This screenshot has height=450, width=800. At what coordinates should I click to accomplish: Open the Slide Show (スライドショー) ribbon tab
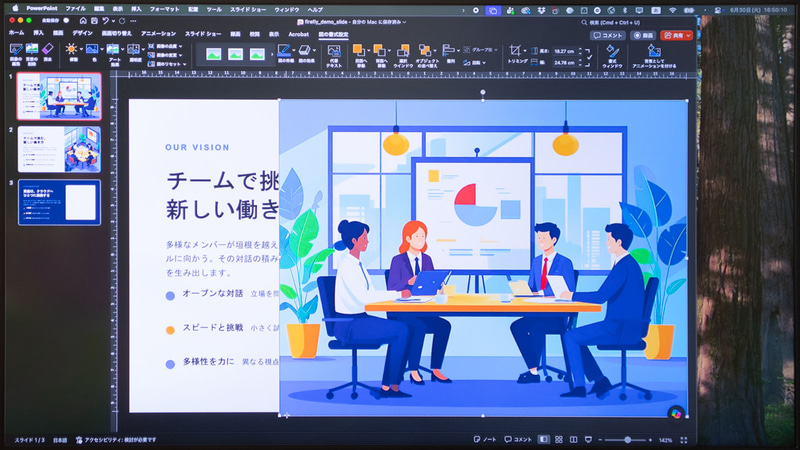point(203,34)
